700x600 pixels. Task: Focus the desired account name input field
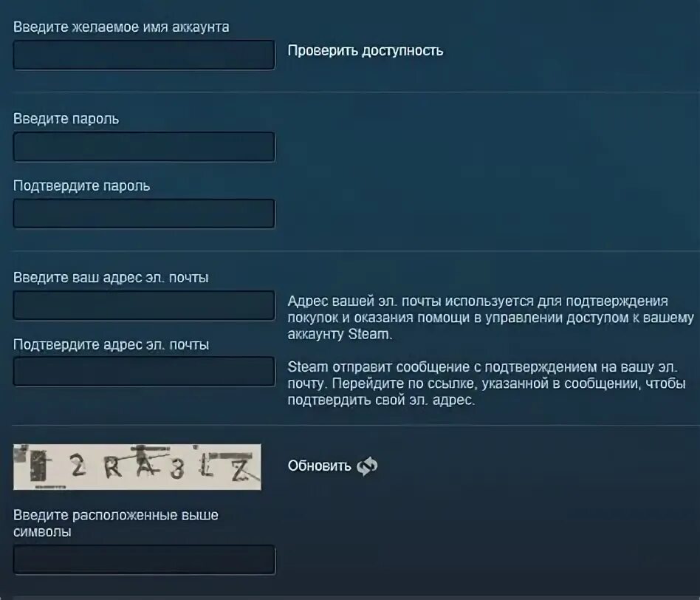(144, 55)
